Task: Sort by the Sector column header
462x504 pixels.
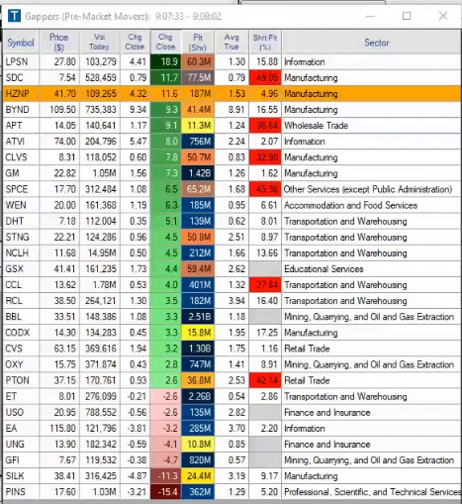Action: tap(376, 42)
